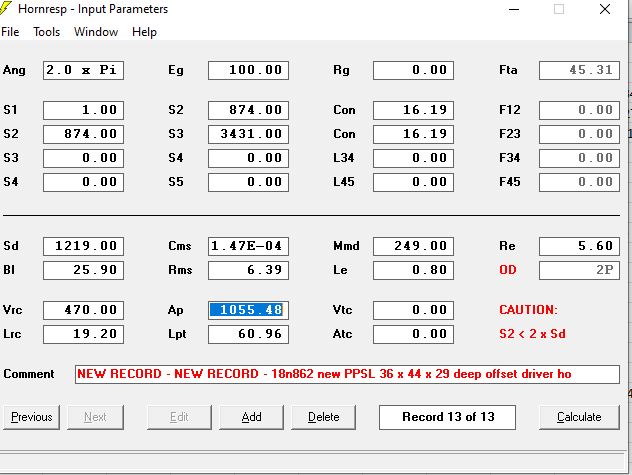This screenshot has height=475, width=632.
Task: Click the Calculate button
Action: point(579,417)
